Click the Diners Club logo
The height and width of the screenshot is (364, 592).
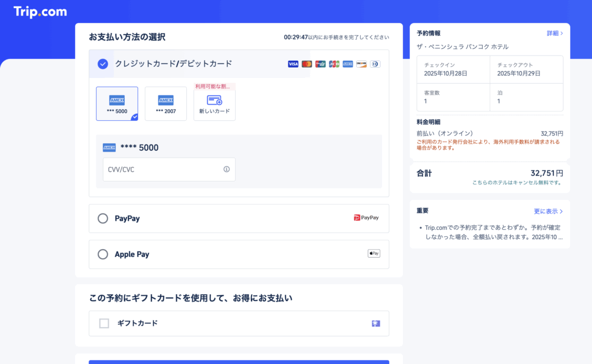point(375,64)
